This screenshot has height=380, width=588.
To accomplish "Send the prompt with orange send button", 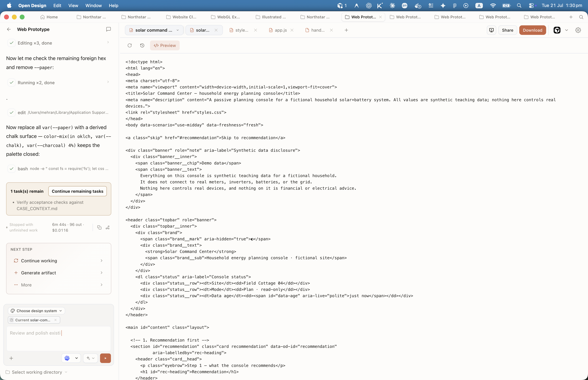I will click(x=105, y=358).
